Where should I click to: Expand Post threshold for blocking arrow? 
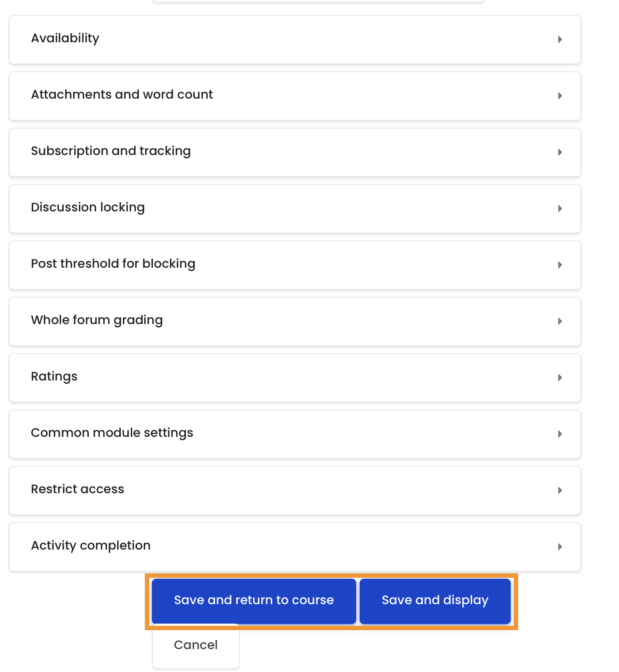tap(560, 265)
